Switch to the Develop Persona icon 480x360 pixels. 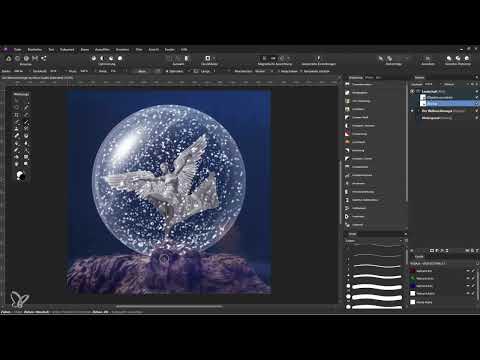point(26,58)
